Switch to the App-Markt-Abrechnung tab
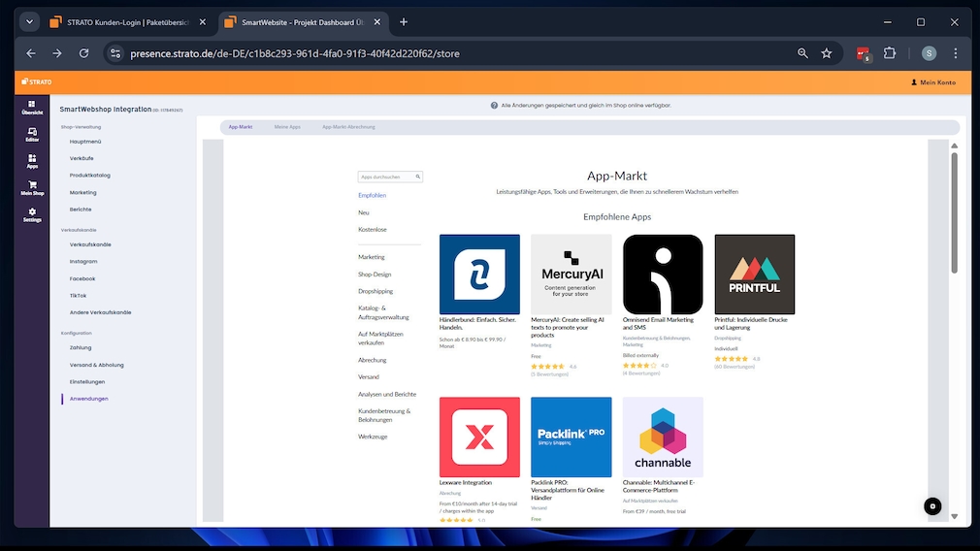Image resolution: width=980 pixels, height=551 pixels. pyautogui.click(x=348, y=127)
